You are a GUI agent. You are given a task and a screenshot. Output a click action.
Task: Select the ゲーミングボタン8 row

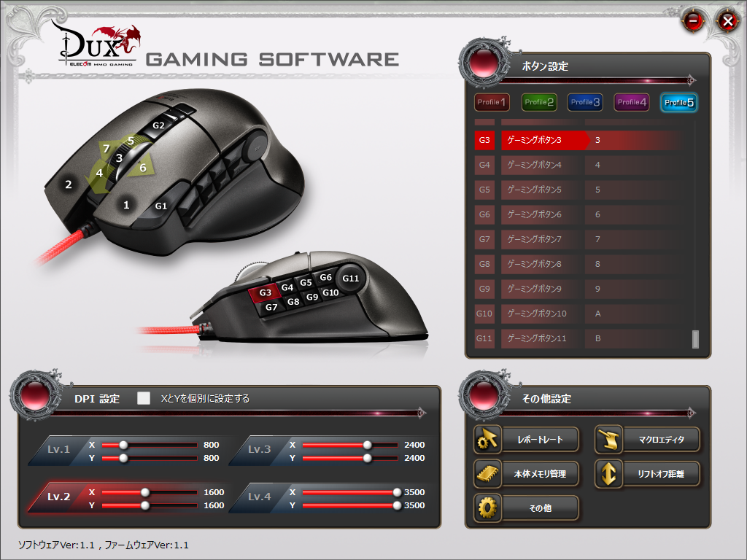(x=580, y=264)
